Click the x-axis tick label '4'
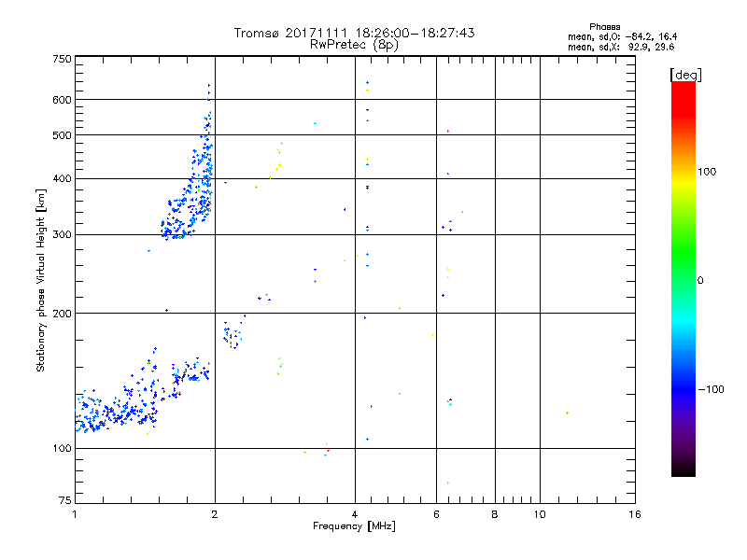Screen dimensions: 747x560 point(355,514)
